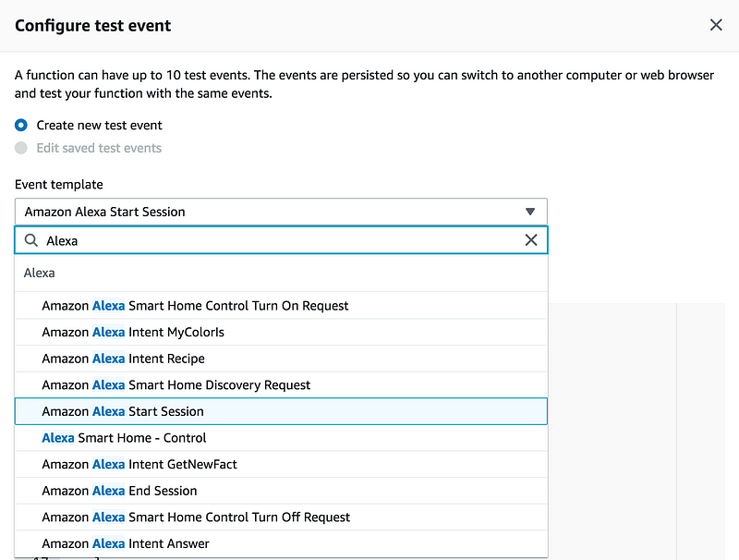Expand the Event template dropdown arrow
Screen dimensions: 739x560
coord(530,212)
